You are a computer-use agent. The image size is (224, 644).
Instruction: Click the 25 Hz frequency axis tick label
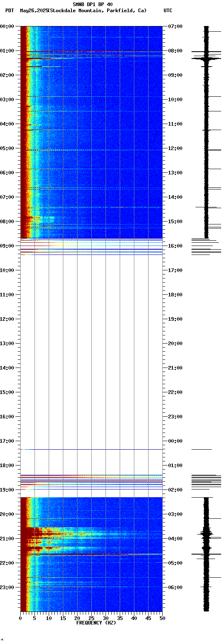[91, 618]
